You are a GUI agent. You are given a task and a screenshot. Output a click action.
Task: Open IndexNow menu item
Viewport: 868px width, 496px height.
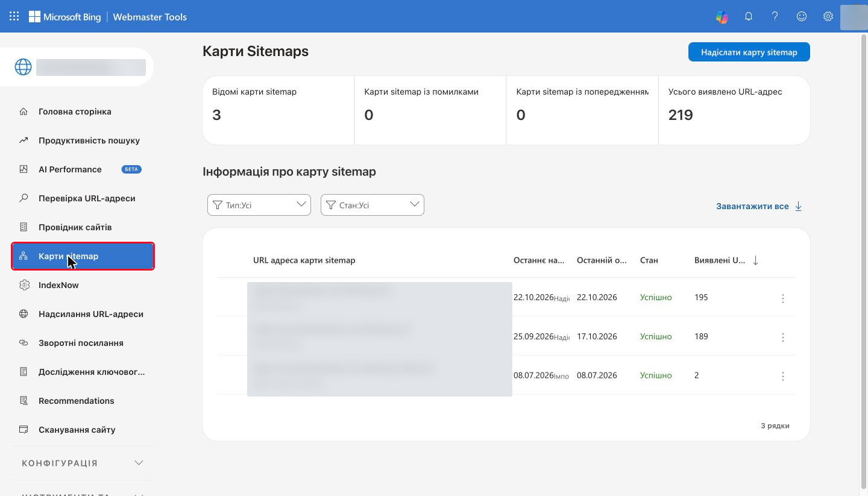click(x=83, y=285)
